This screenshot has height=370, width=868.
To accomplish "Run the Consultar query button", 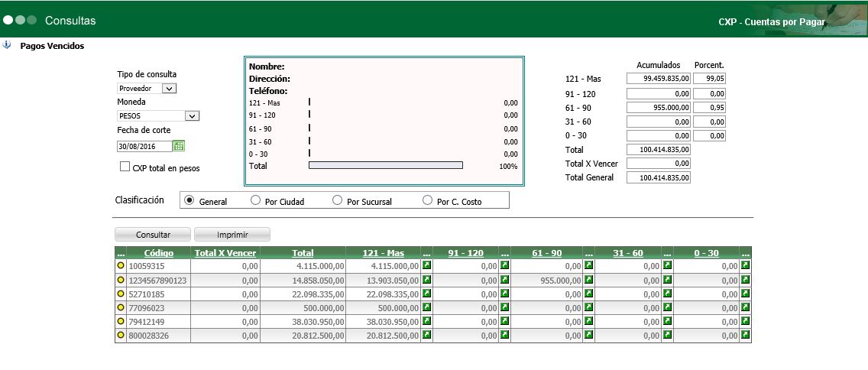I will point(153,235).
